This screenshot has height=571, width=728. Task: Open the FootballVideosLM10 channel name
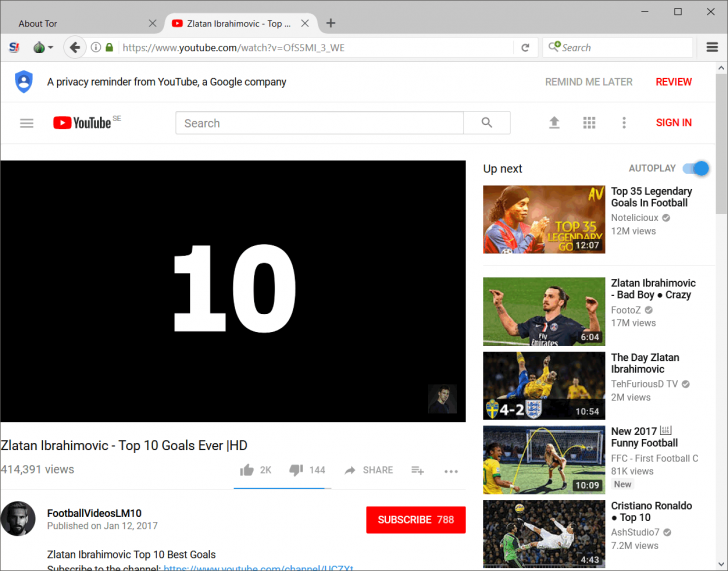click(94, 513)
